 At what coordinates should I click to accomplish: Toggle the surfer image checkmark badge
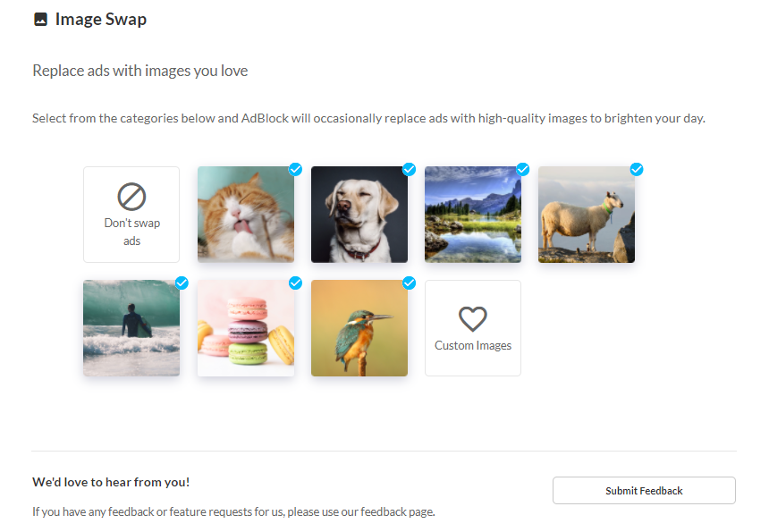point(182,283)
